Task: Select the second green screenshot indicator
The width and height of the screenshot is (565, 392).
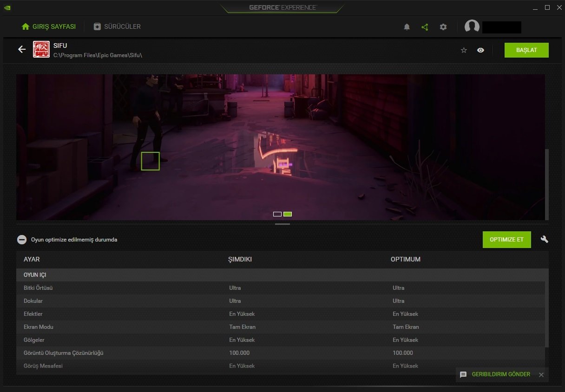Action: pos(288,214)
